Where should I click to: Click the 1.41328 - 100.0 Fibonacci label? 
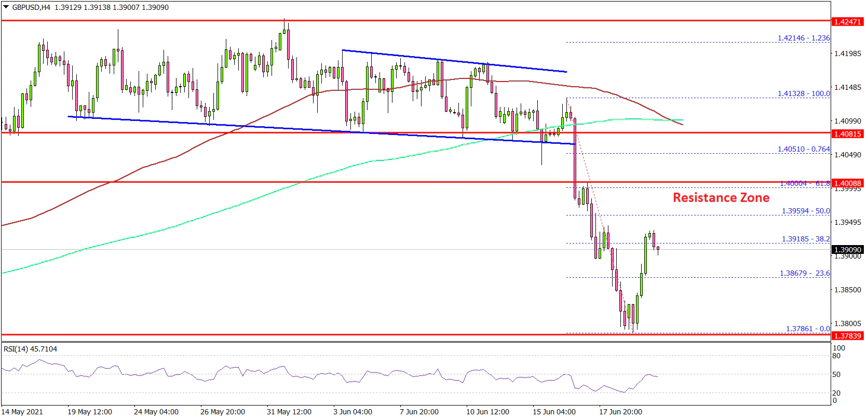[803, 94]
